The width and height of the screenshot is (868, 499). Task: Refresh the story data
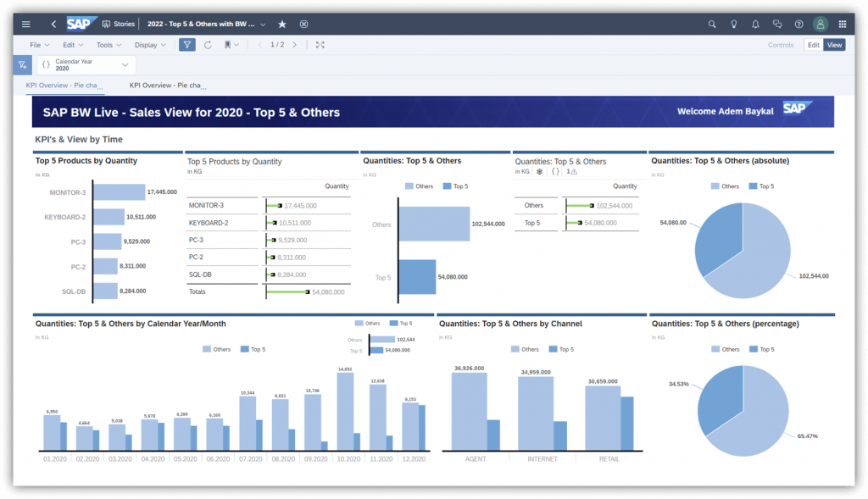[209, 45]
